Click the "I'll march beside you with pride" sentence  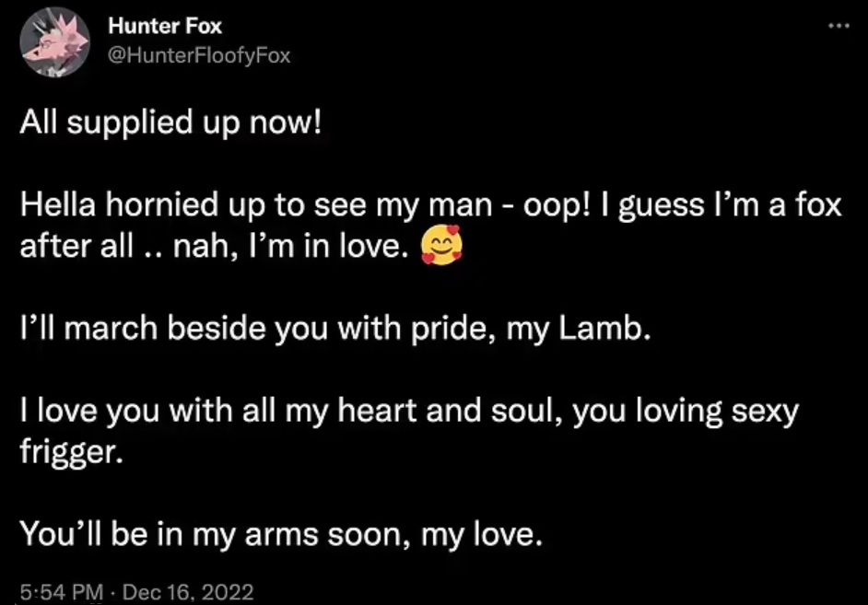[335, 330]
